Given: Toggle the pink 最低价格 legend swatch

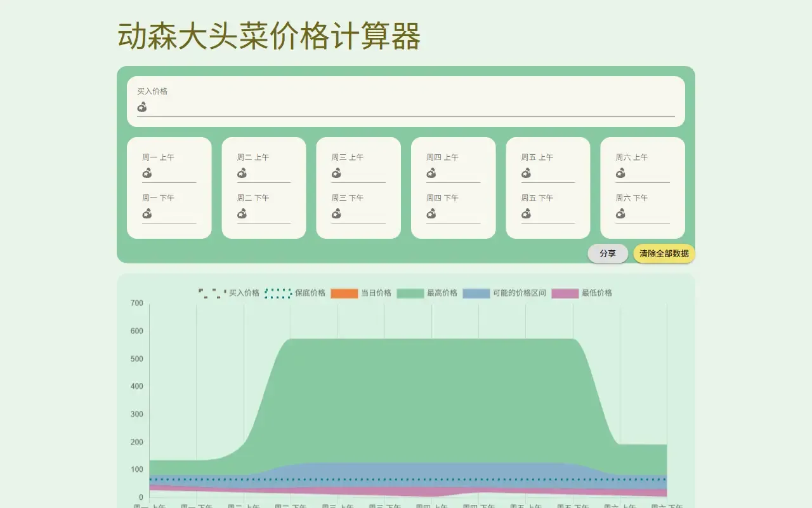Looking at the screenshot, I should [565, 293].
